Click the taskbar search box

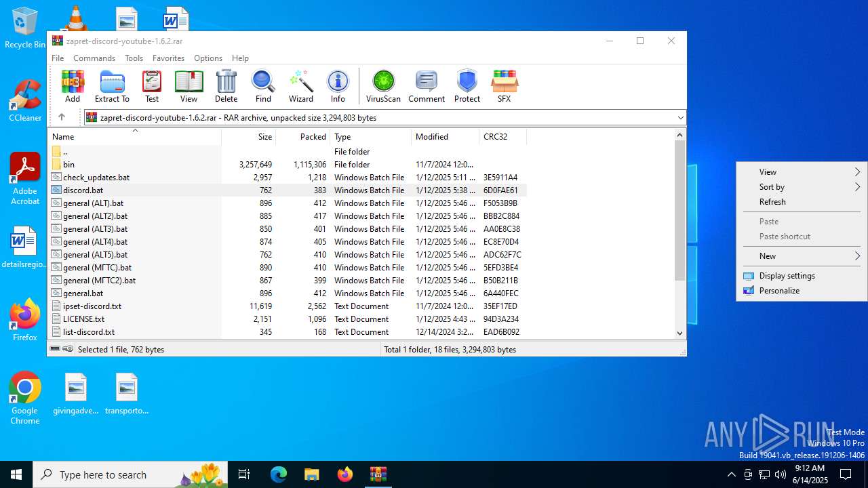click(x=130, y=474)
